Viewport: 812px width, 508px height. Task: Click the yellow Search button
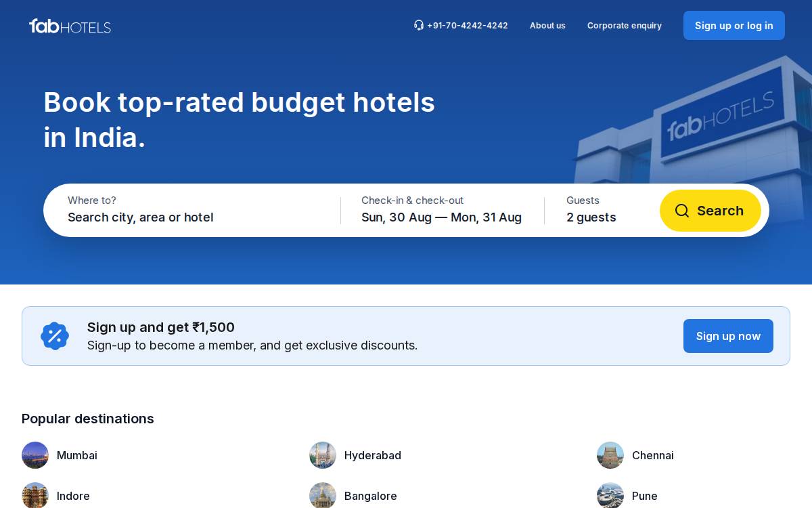[710, 211]
